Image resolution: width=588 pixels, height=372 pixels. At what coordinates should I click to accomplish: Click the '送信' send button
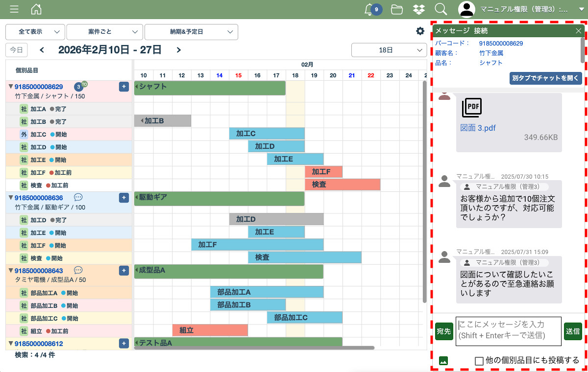[572, 331]
